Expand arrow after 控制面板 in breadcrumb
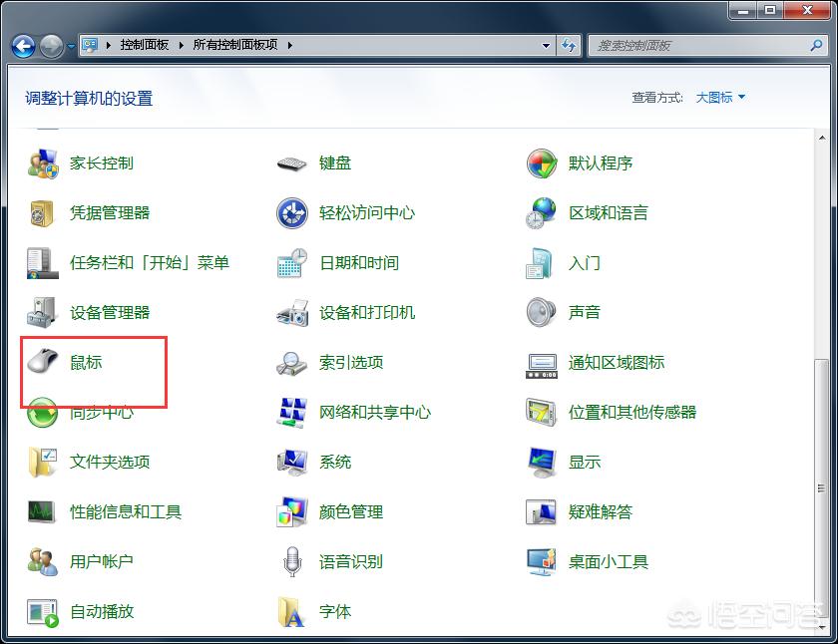Viewport: 838px width, 644px height. click(x=181, y=46)
